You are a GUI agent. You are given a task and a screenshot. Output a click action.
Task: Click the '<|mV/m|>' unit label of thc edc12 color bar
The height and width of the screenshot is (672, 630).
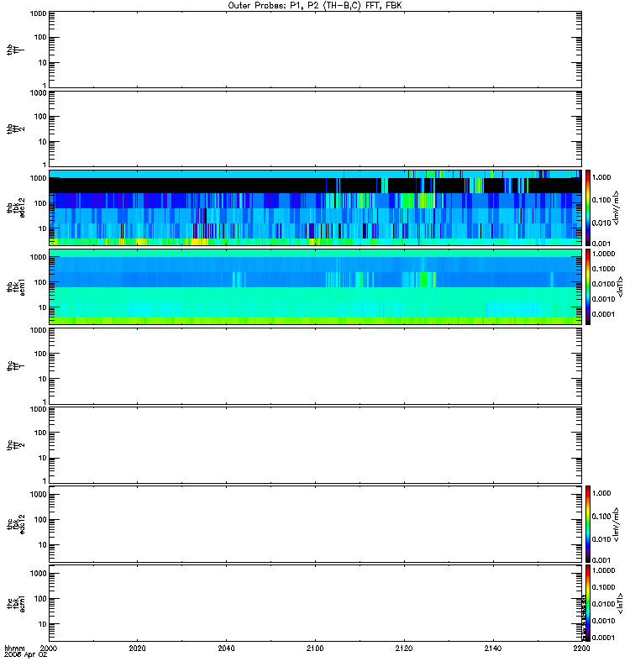(x=616, y=524)
